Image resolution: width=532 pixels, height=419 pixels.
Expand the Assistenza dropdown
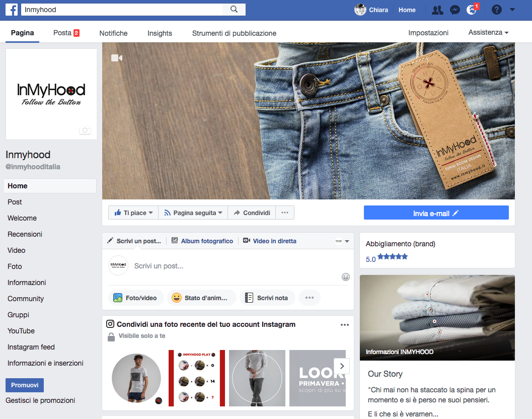(x=488, y=33)
